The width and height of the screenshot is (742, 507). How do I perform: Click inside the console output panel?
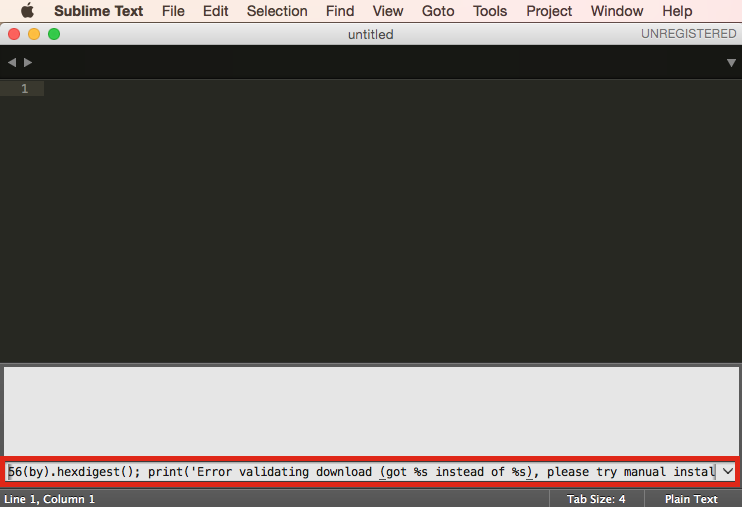(371, 411)
